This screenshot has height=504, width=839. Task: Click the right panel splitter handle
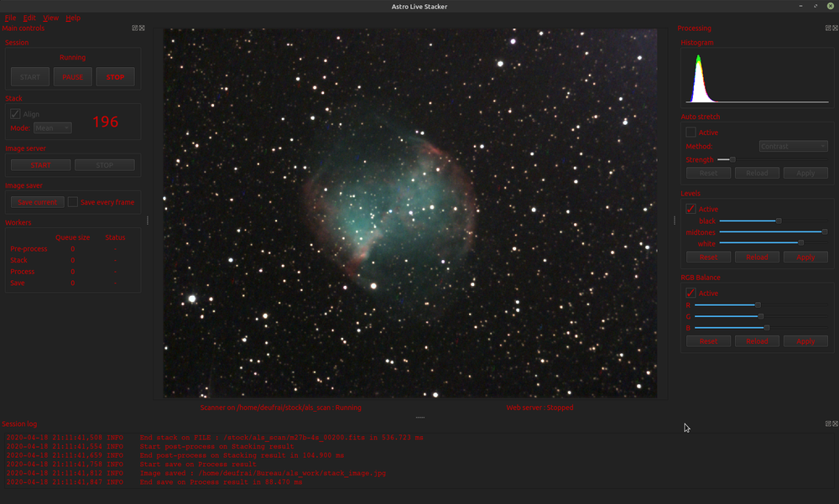point(675,221)
